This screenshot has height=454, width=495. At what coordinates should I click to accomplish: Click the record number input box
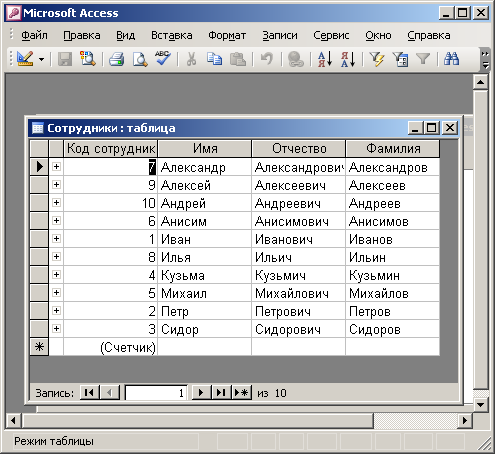(x=156, y=393)
